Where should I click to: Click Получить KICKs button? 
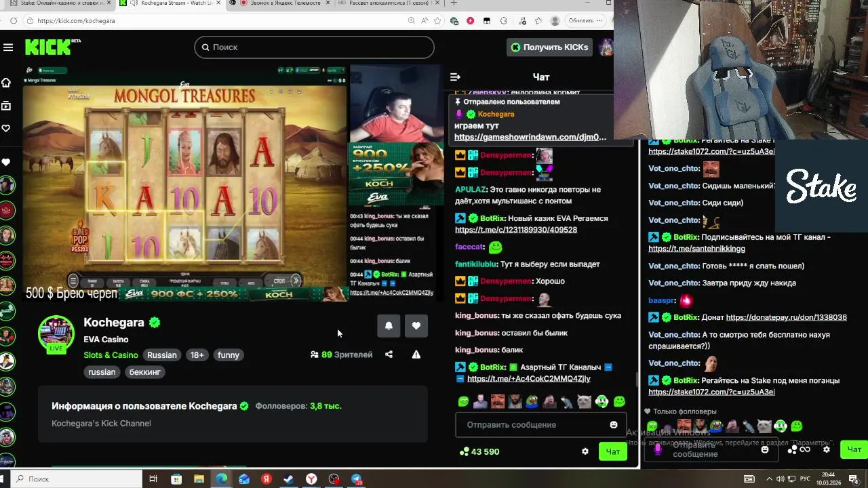tap(549, 47)
